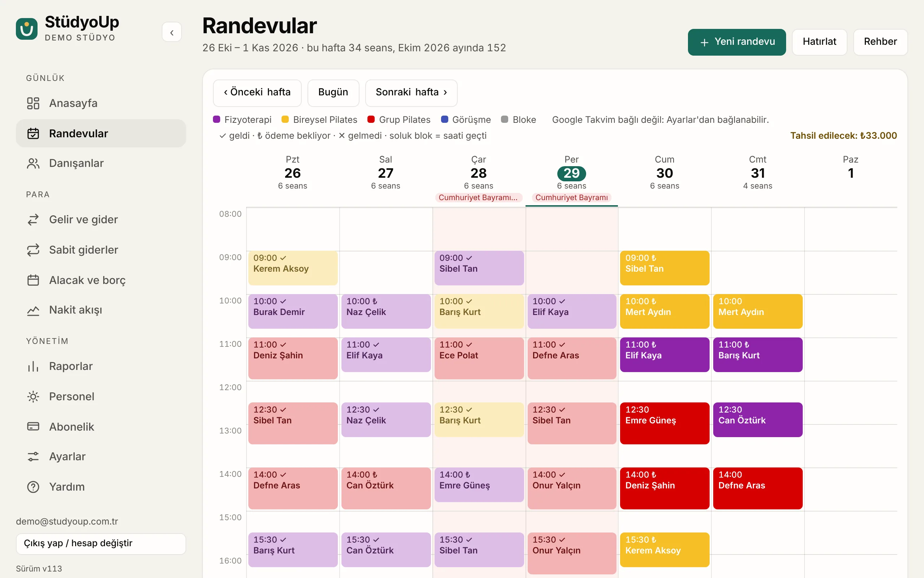Click the StüdyoUp logo icon
924x578 pixels.
(x=27, y=29)
